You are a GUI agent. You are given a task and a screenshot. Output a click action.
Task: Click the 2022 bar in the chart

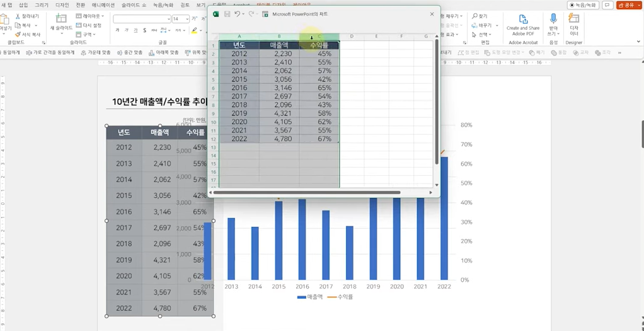[x=444, y=218]
